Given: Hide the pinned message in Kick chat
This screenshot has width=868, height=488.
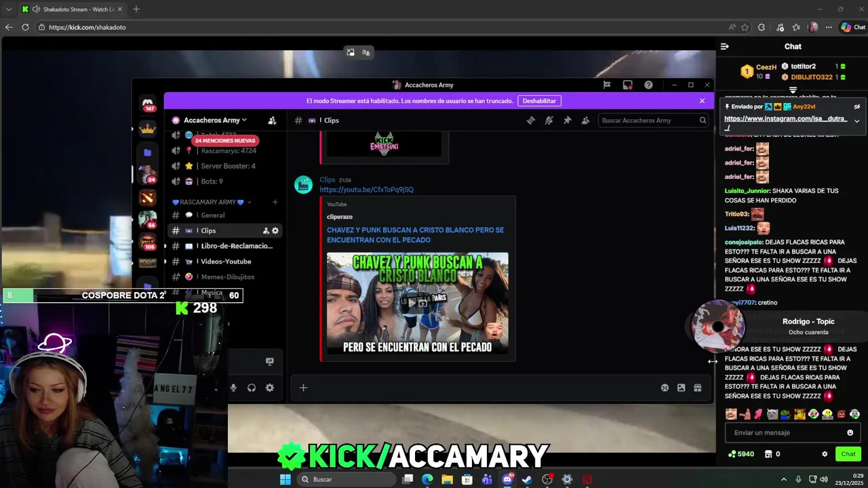Looking at the screenshot, I should point(856,106).
